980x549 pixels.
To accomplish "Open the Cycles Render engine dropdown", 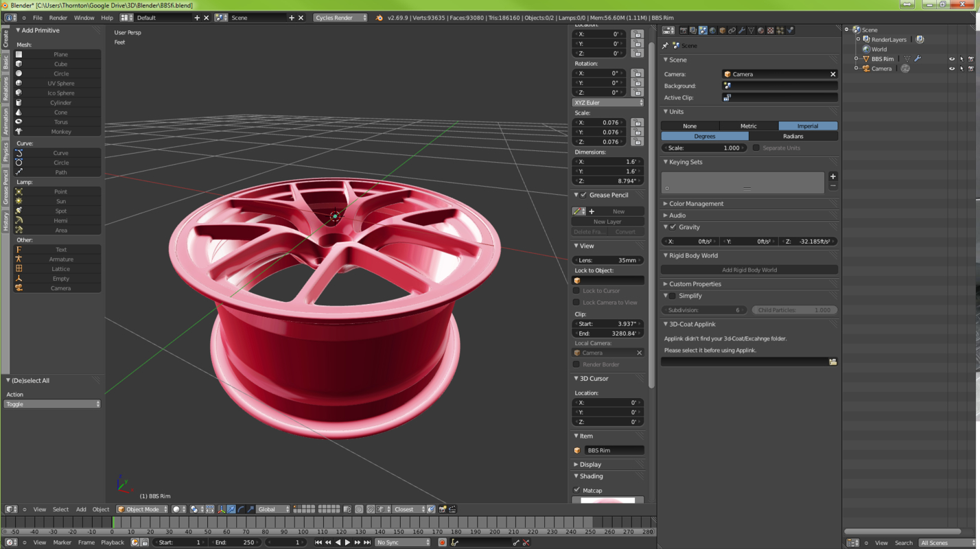I will (339, 17).
